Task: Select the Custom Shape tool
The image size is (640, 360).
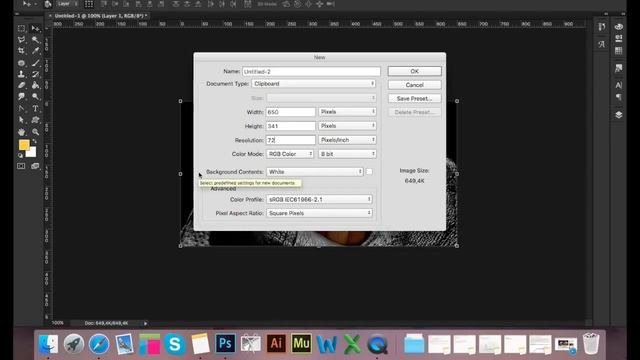Action: (36, 120)
